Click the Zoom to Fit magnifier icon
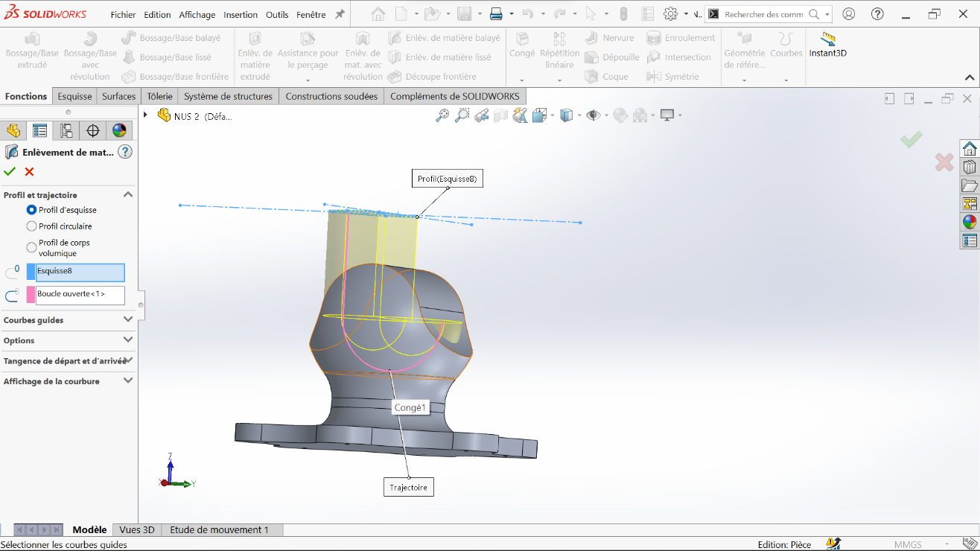The image size is (980, 551). coord(442,115)
